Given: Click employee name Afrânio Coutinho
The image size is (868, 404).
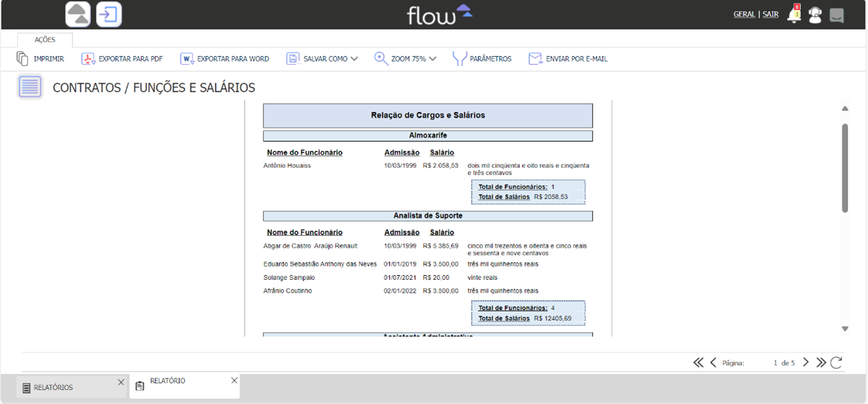Looking at the screenshot, I should pyautogui.click(x=287, y=290).
